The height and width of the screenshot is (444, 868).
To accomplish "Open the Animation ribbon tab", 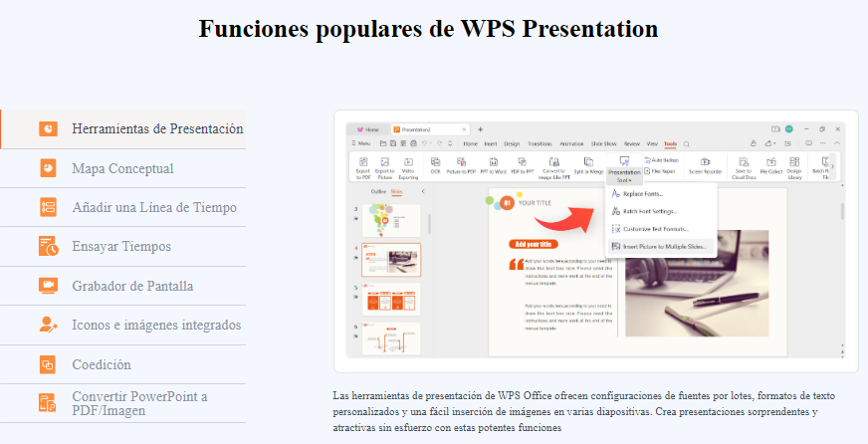I will 571,144.
